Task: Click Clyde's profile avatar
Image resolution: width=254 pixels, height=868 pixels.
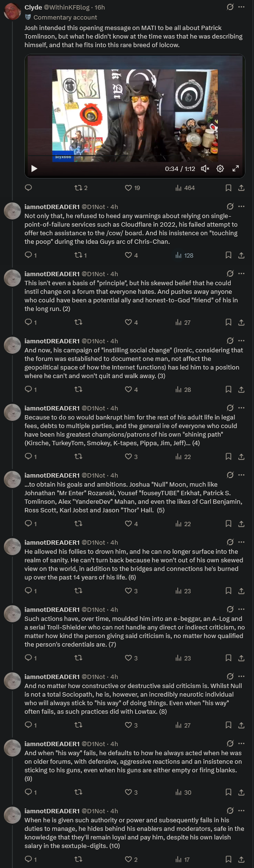Action: [12, 11]
